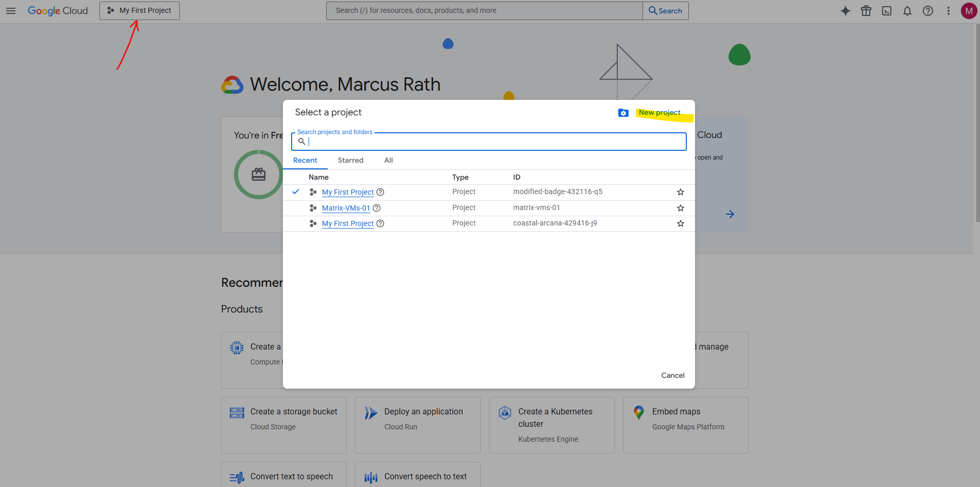Click New project in the dialog
The image size is (980, 487).
pos(660,112)
